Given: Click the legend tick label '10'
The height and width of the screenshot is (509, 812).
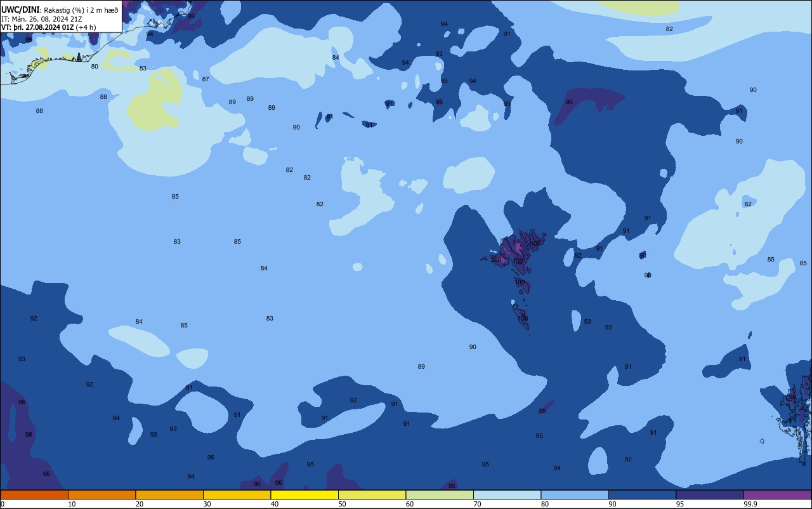Looking at the screenshot, I should tap(72, 504).
